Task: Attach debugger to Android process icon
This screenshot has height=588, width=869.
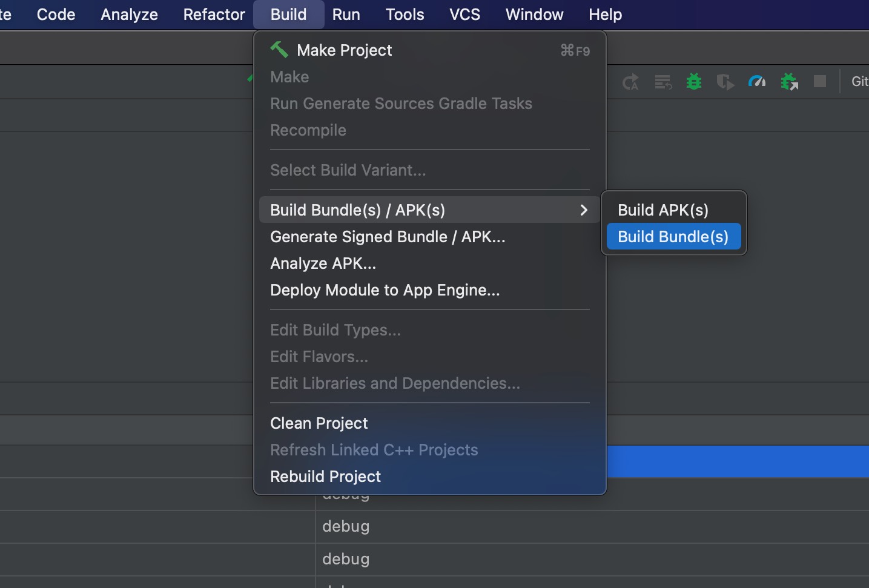Action: pos(789,82)
